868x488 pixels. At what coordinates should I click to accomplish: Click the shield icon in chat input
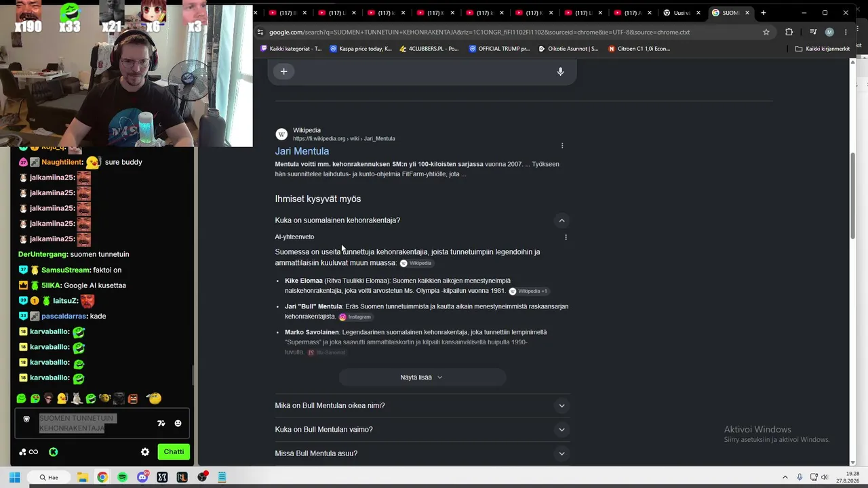click(26, 420)
